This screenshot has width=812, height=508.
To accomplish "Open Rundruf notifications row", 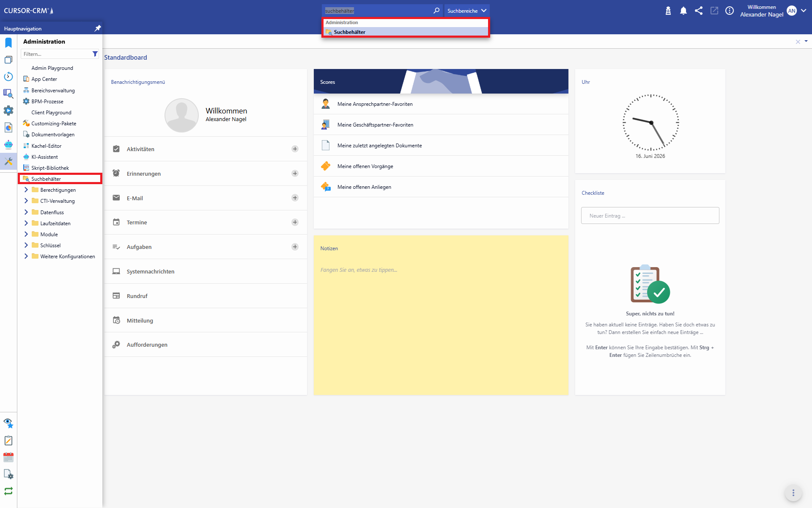I will tap(206, 296).
